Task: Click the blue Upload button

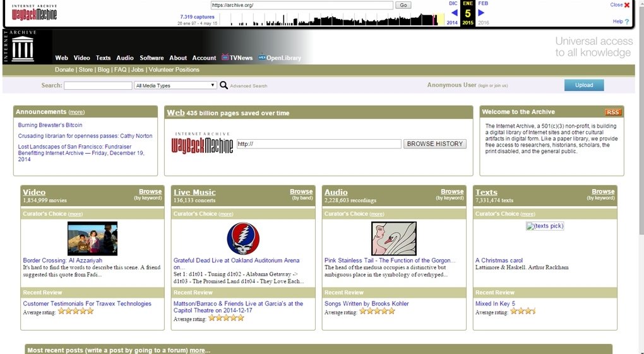Action: click(x=584, y=85)
